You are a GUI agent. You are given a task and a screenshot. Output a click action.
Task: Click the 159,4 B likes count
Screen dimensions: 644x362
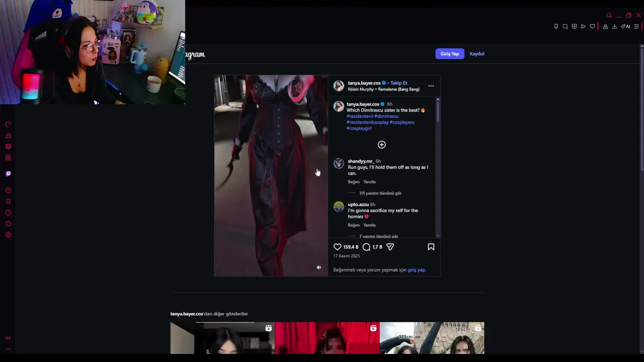coord(351,247)
